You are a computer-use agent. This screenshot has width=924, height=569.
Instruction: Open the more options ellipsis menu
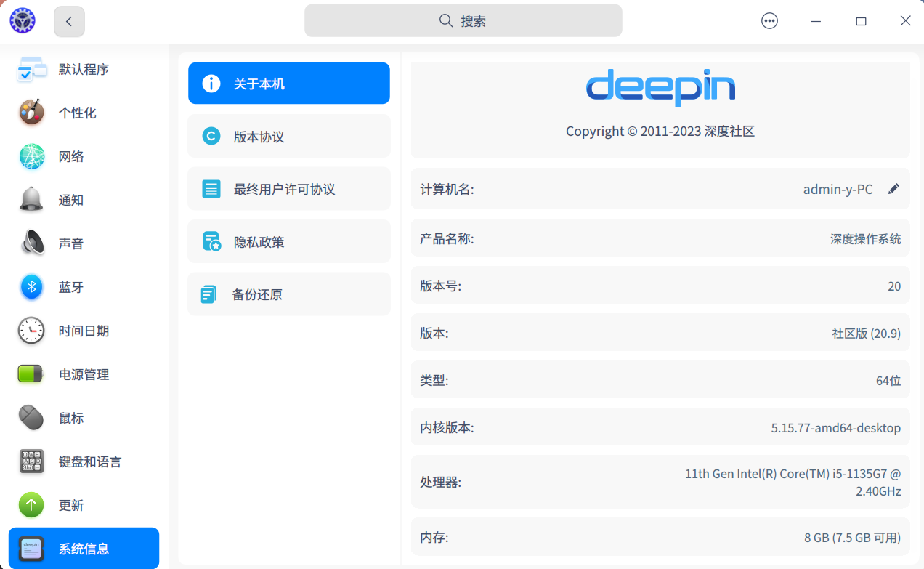[769, 20]
